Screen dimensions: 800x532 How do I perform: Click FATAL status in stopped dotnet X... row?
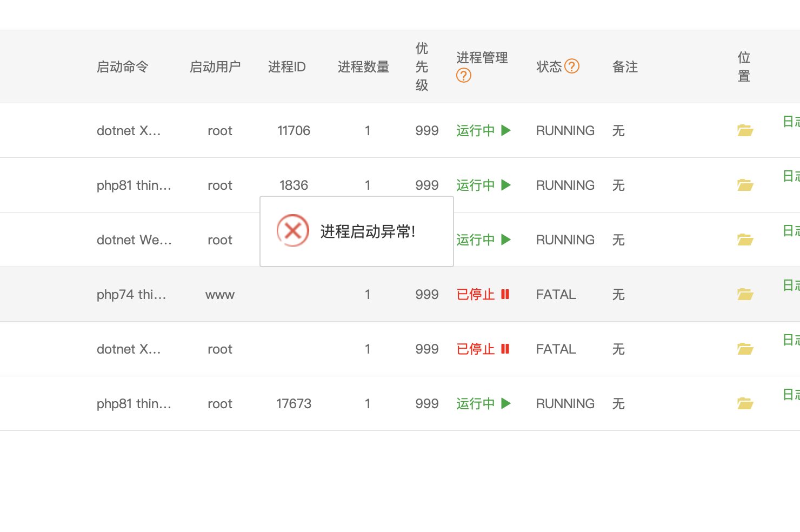[556, 349]
